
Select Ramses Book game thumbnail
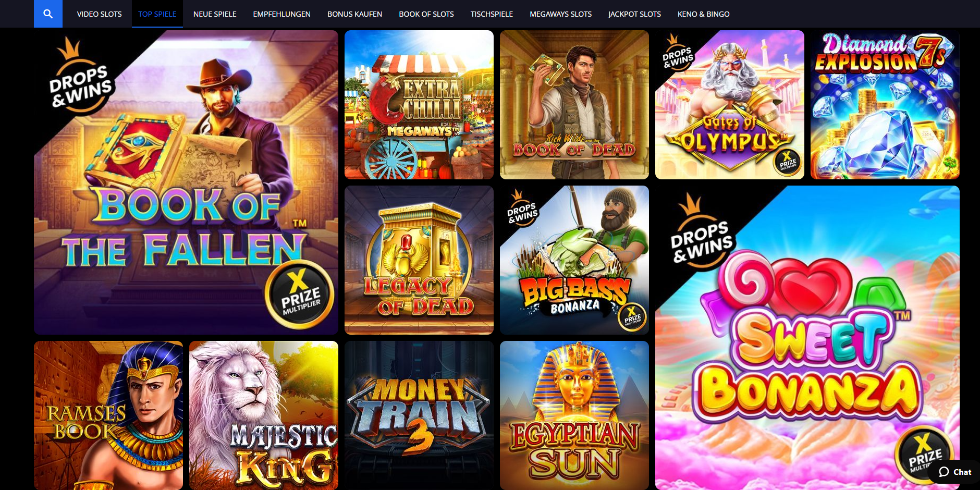point(108,415)
